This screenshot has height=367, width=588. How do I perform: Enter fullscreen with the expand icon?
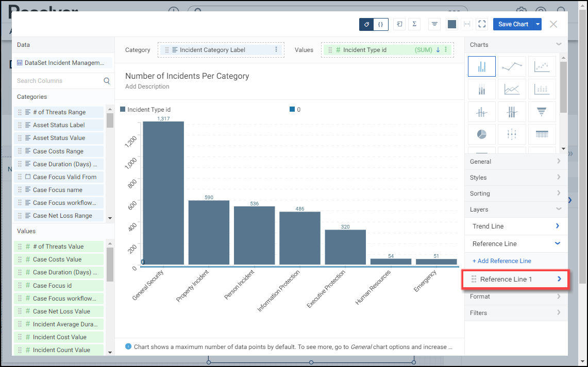[482, 24]
